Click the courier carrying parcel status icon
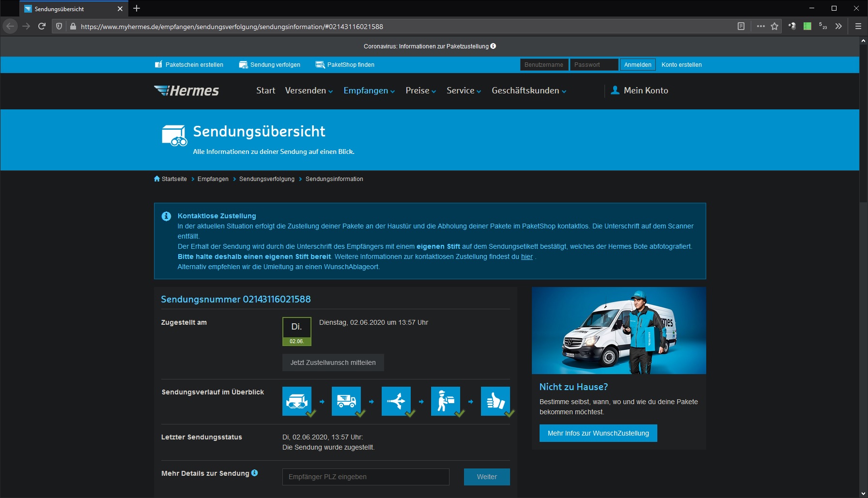 (446, 401)
